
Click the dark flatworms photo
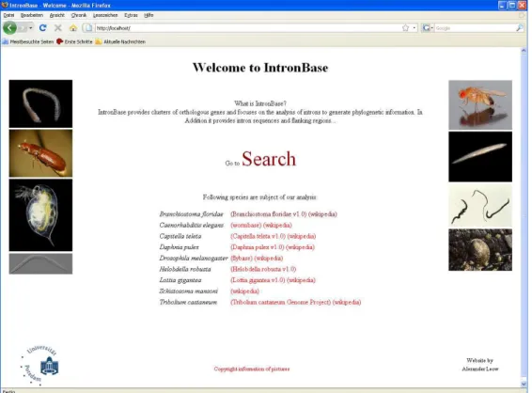[x=480, y=206]
